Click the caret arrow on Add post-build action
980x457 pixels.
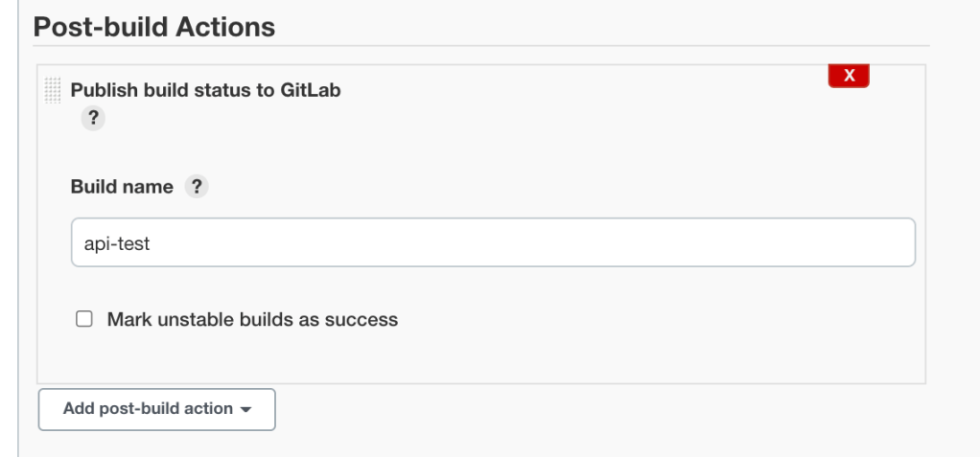[x=246, y=410]
